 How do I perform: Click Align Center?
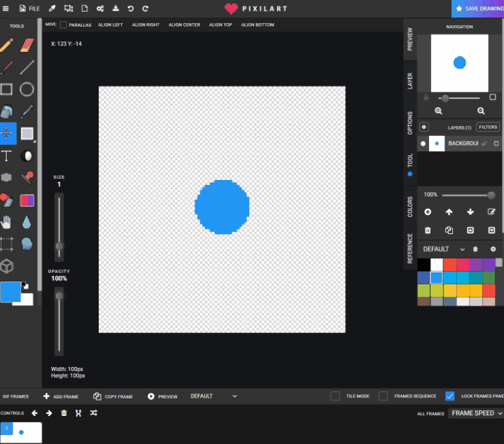(184, 25)
